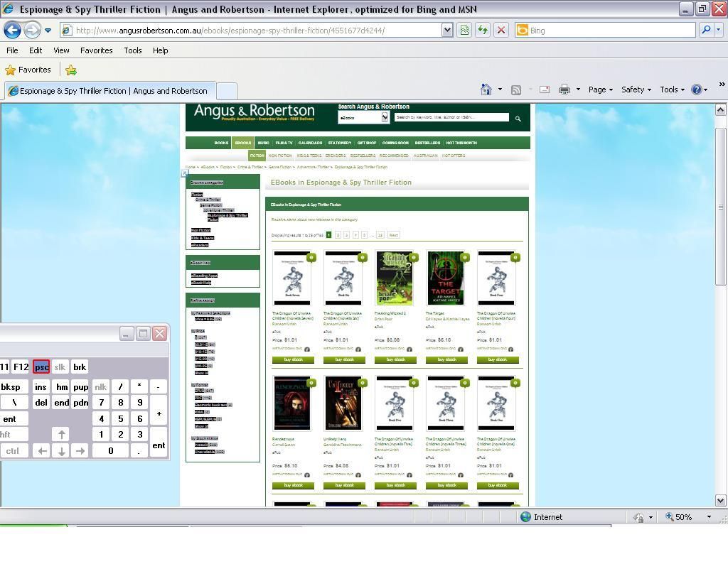Select the Espionage & Spy Thriller Fiction tab

109,91
